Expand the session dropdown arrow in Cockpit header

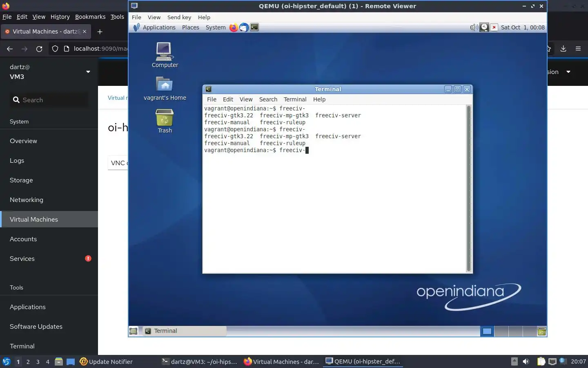pyautogui.click(x=568, y=72)
